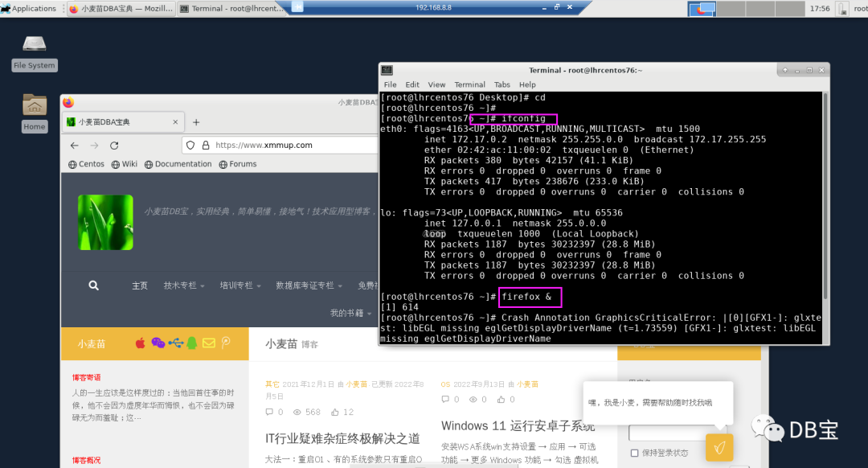Screen dimensions: 868x468
Task: Click the green QQ penguin icon
Action: [192, 343]
